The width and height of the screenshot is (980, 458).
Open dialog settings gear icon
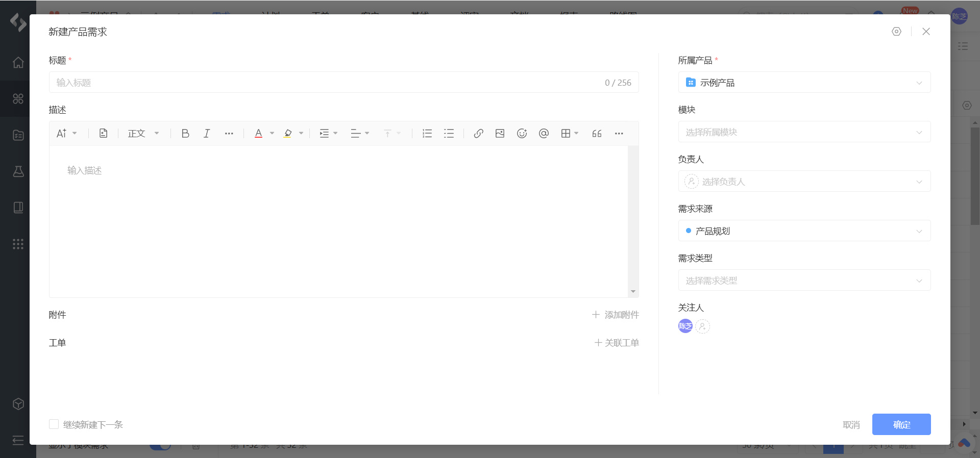click(896, 32)
